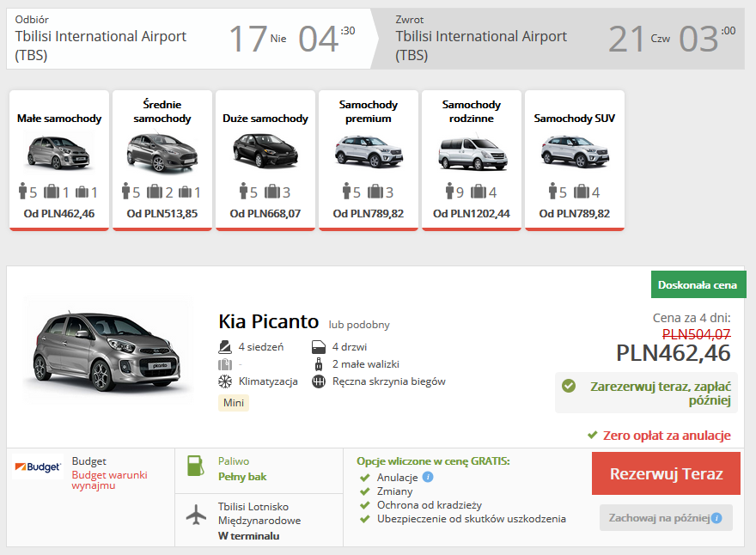Screen dimensions: 756x555
Task: Click the green checkmark beside Zarezerwuj teraz
Action: [x=569, y=386]
